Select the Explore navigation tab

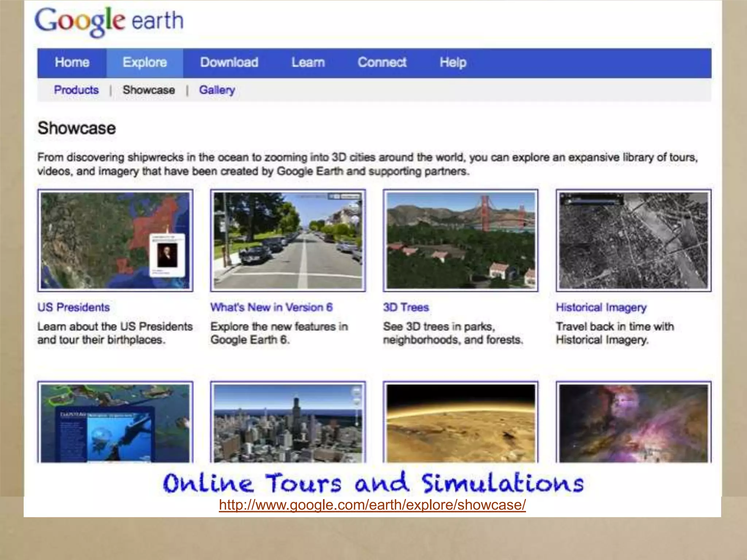click(x=145, y=63)
